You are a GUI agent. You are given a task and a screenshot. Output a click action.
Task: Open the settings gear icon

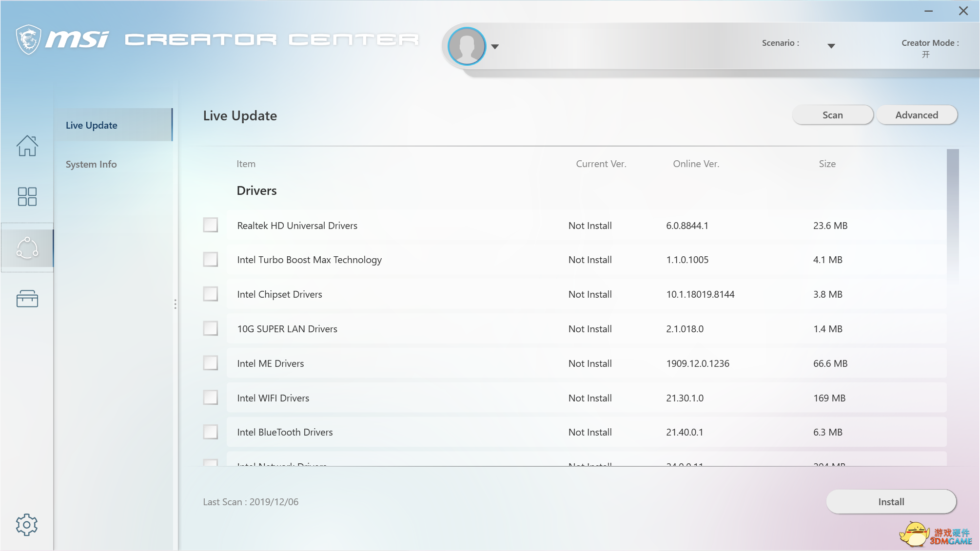27,525
